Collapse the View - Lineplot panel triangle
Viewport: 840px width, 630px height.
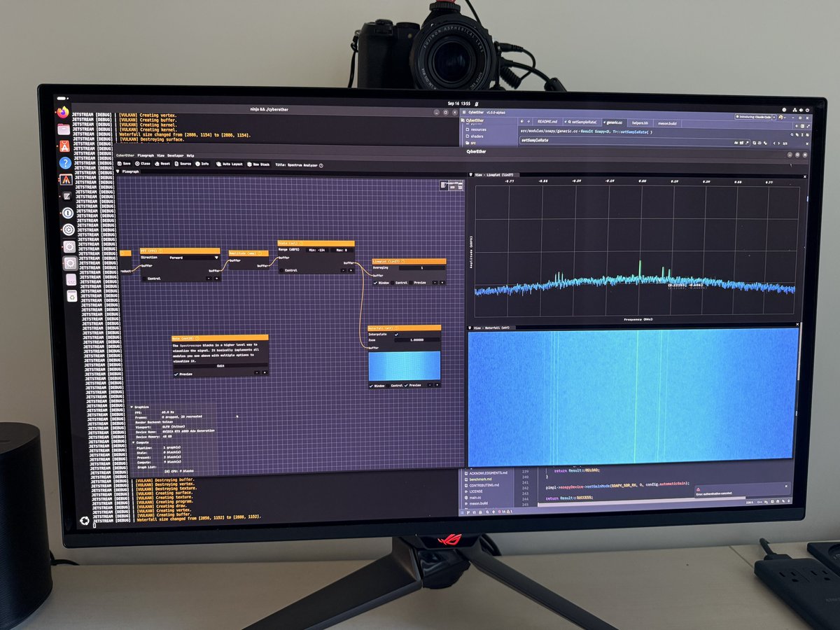point(471,174)
